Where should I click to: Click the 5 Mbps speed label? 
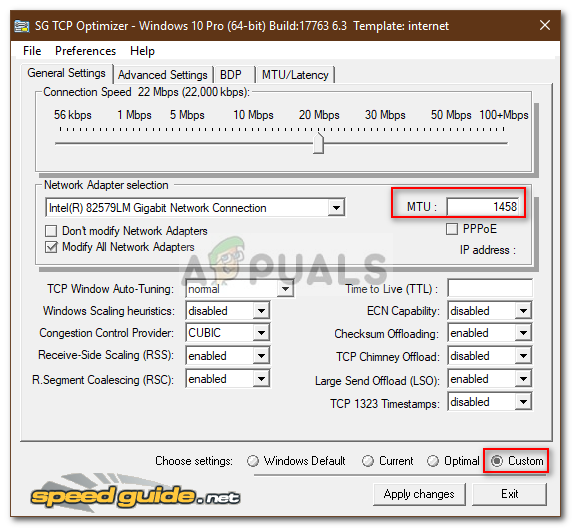click(x=187, y=115)
